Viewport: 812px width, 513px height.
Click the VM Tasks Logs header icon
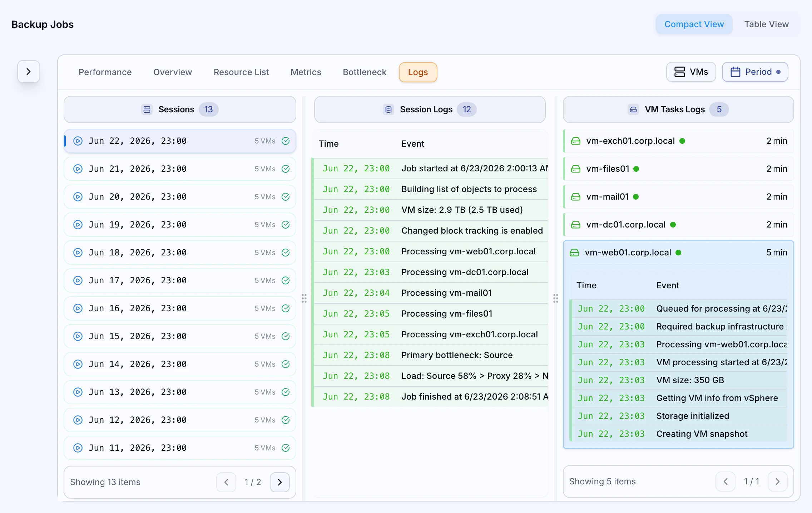coord(633,109)
